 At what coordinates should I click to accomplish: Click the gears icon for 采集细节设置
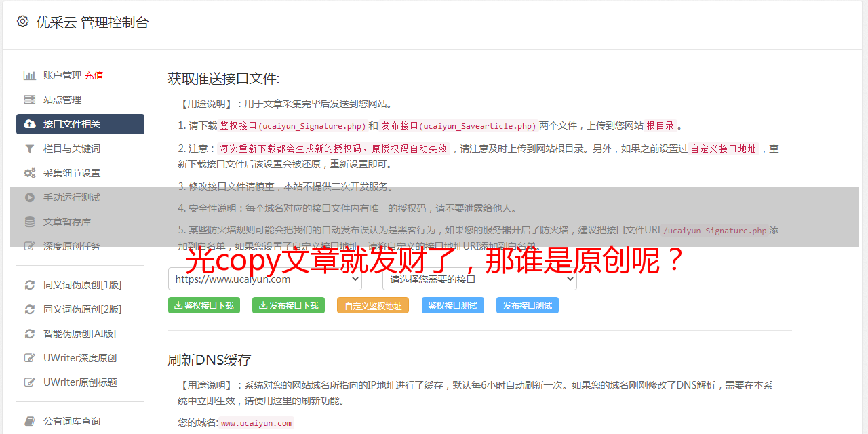[30, 173]
